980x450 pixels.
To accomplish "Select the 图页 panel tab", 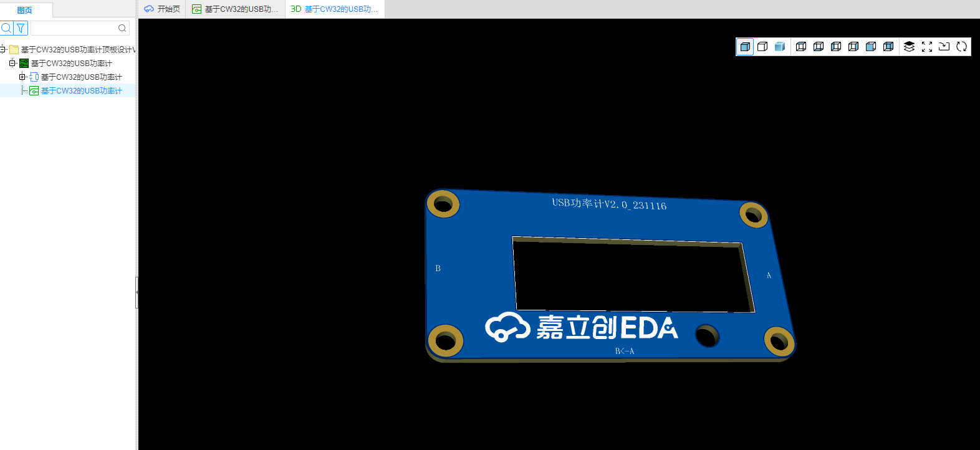I will click(25, 10).
